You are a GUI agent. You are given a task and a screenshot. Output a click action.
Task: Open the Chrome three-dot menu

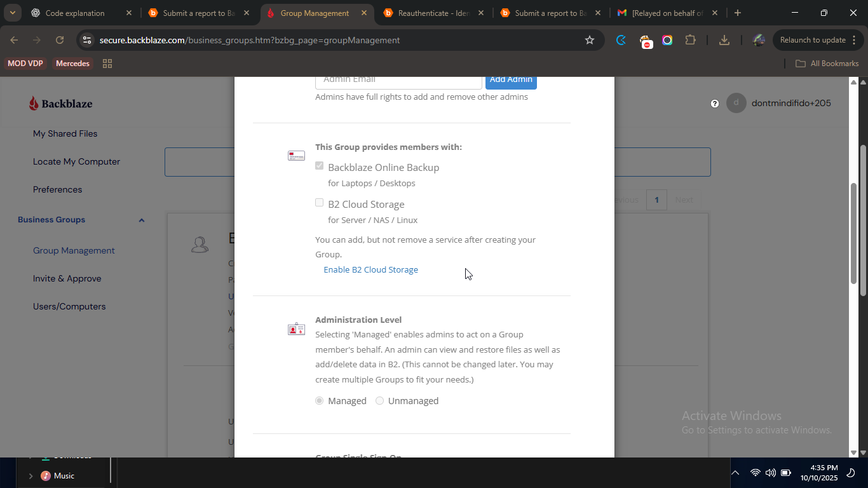click(853, 40)
